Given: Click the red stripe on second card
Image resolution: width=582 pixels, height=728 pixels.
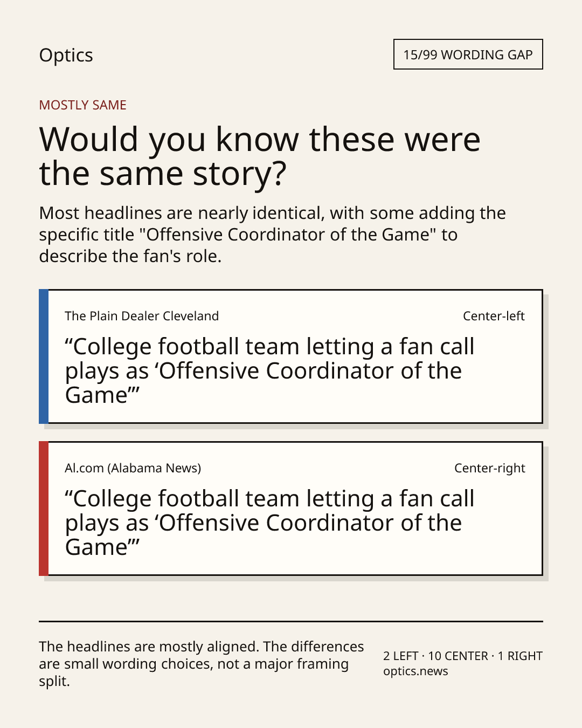Looking at the screenshot, I should [x=44, y=509].
